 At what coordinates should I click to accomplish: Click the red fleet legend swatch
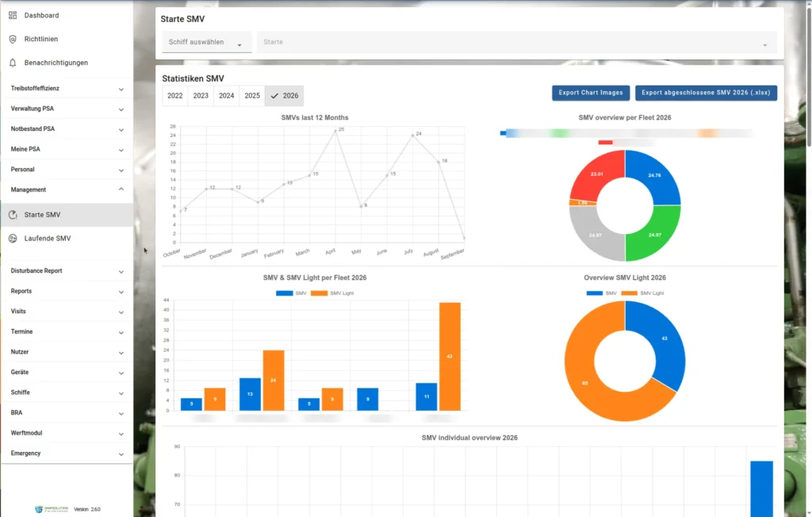tap(605, 143)
